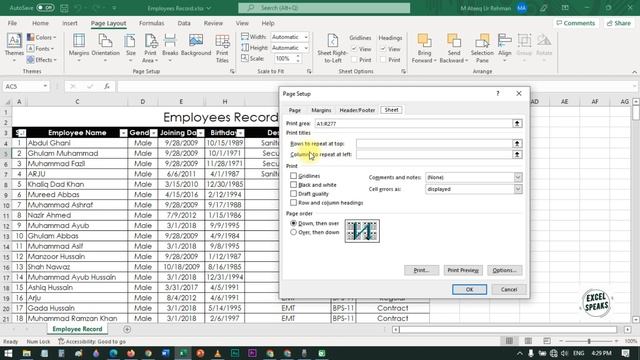Adjust the zoom slider in status bar

tap(589, 341)
